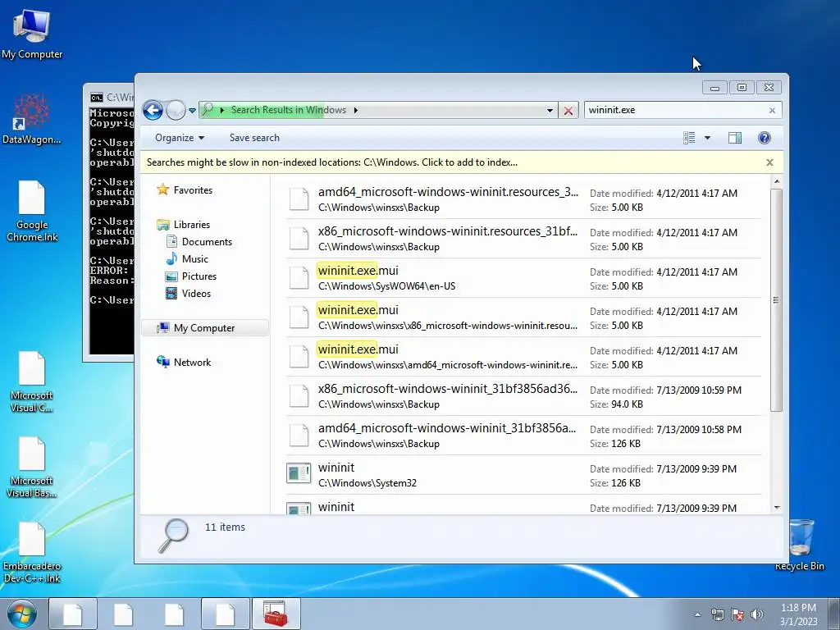This screenshot has height=630, width=840.
Task: Select x86_microsoft-windows-wininit_31bf3856ad36 backup file
Action: tap(523, 396)
